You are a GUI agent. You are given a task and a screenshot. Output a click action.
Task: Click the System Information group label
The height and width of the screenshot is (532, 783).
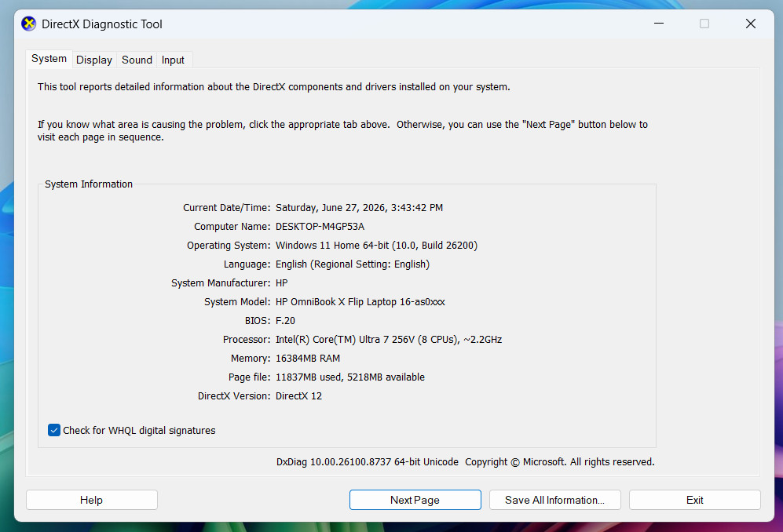[89, 184]
